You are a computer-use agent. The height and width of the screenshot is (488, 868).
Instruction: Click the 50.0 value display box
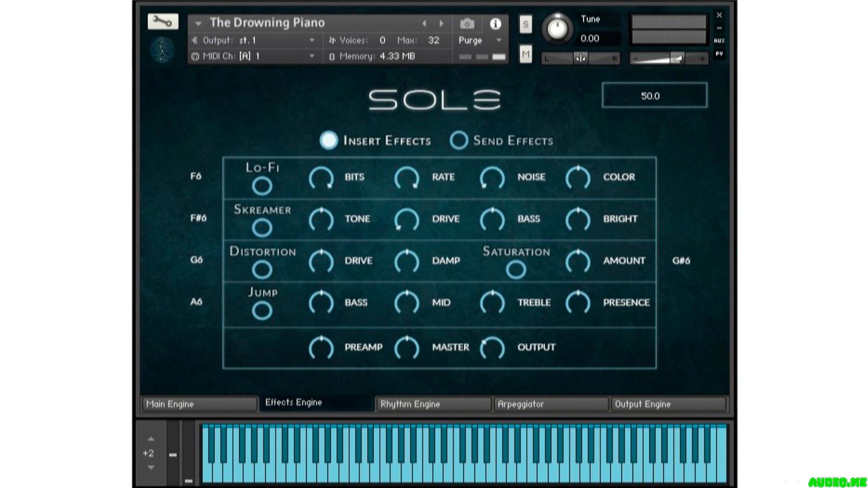[x=654, y=95]
